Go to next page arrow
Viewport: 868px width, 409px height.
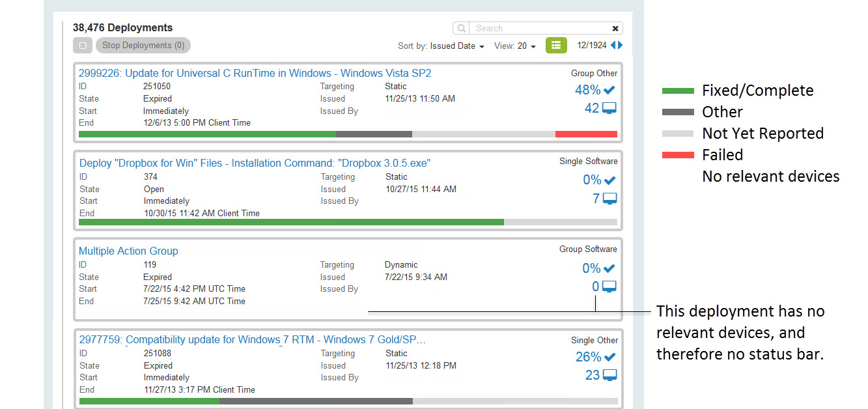(x=621, y=46)
